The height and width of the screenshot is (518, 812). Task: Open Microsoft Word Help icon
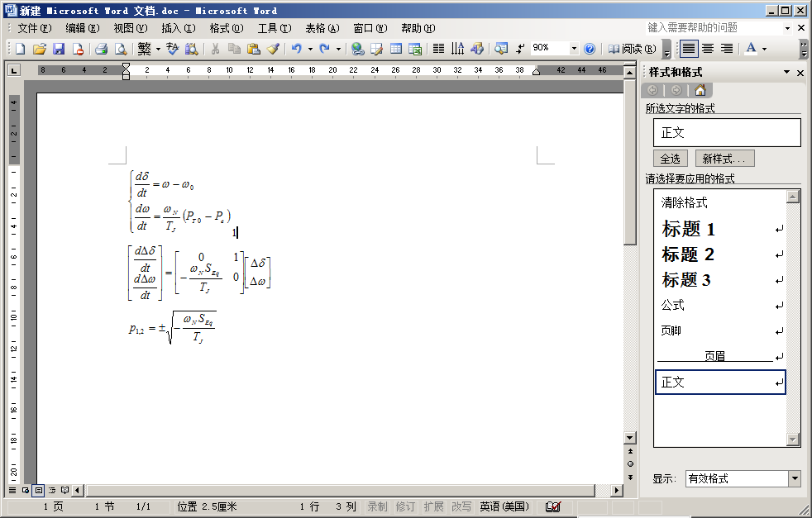tap(590, 49)
